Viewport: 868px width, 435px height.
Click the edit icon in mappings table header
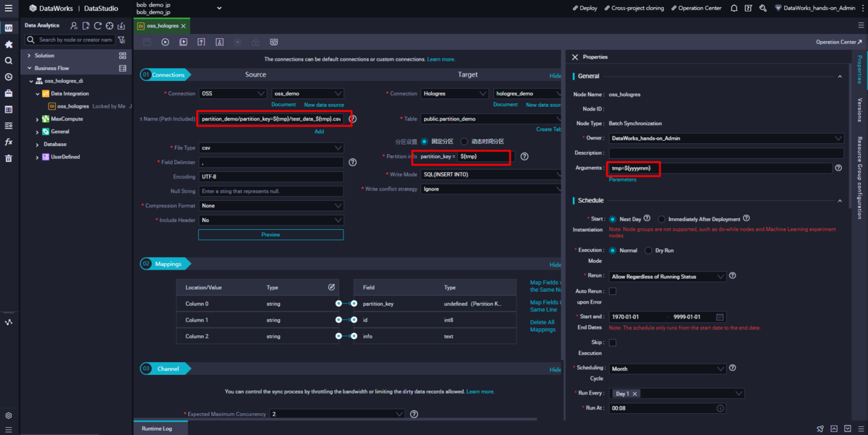[331, 288]
